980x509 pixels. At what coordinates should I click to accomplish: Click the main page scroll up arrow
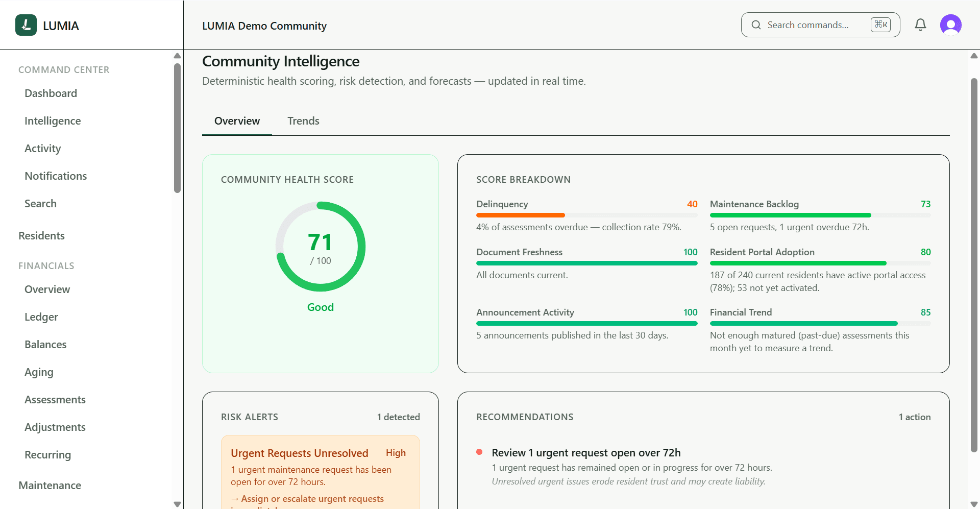tap(974, 56)
